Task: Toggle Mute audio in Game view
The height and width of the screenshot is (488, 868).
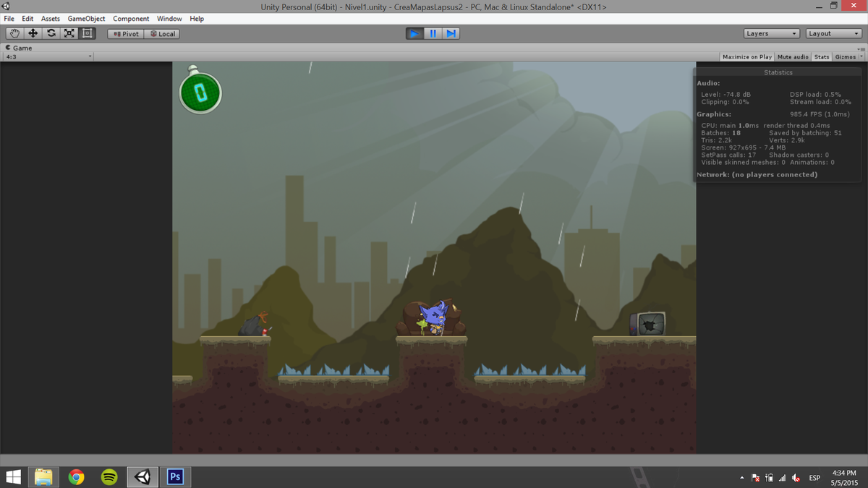Action: (793, 57)
